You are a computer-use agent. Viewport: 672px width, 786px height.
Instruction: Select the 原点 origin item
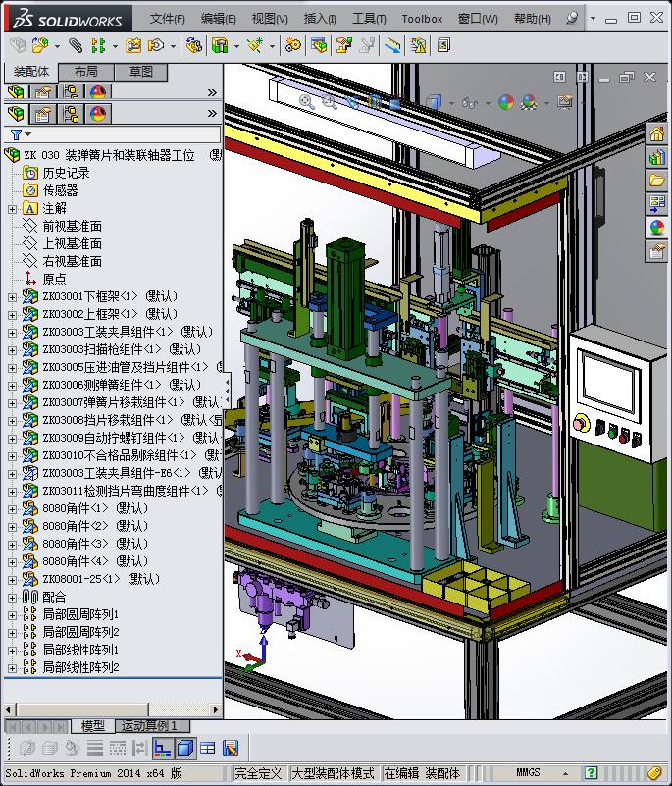click(54, 279)
